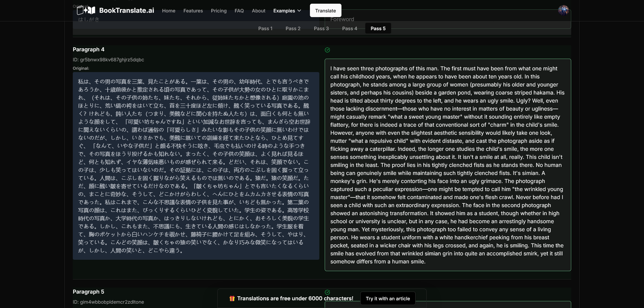Click the Translate button in the header

325,10
